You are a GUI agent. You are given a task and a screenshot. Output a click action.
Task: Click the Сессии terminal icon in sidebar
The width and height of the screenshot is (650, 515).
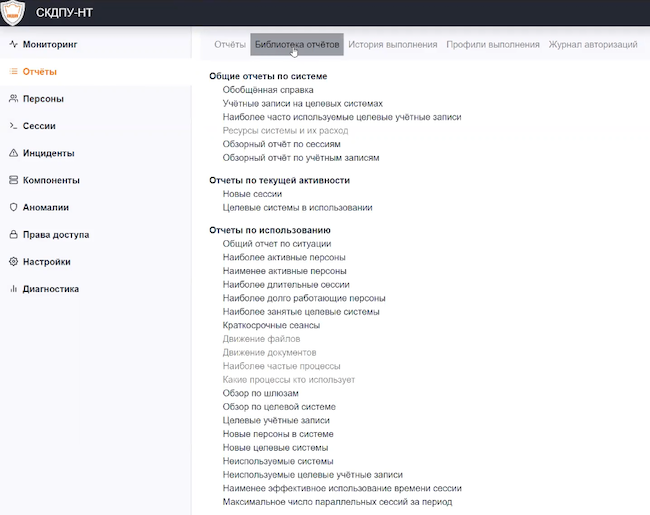coord(13,126)
